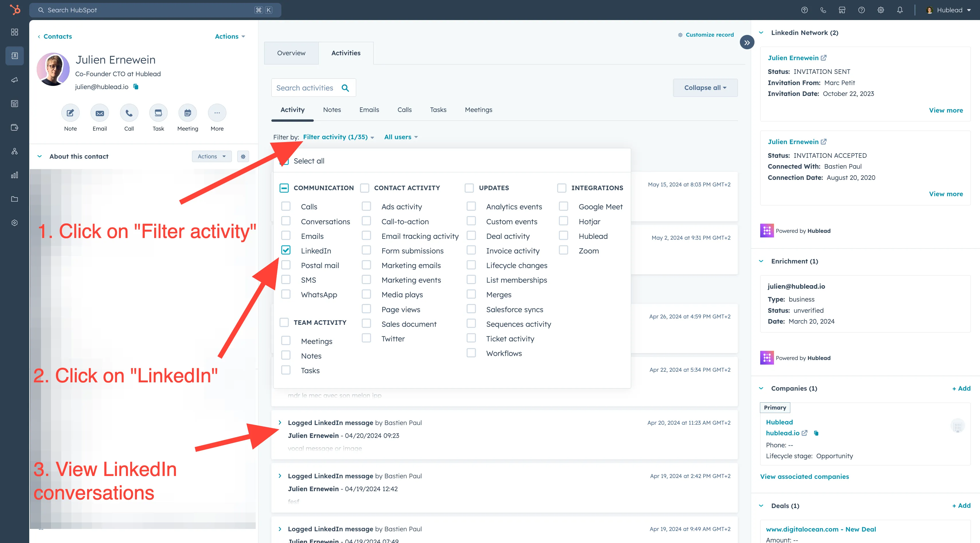Collapse the Enrichment (1) section

[x=761, y=261]
